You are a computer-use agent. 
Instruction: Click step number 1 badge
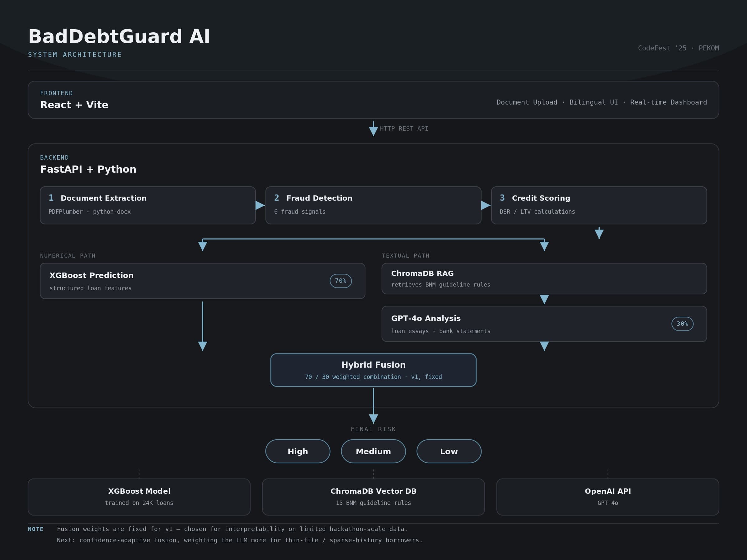(x=51, y=198)
